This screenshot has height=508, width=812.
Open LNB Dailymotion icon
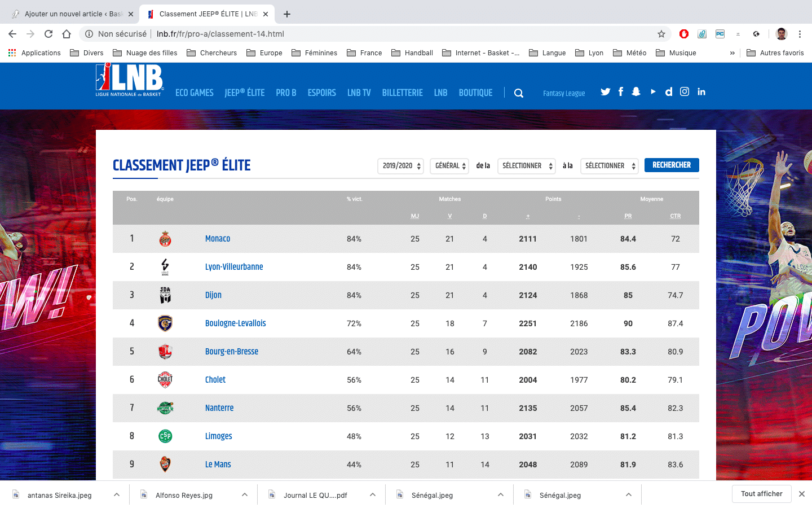[x=669, y=91]
